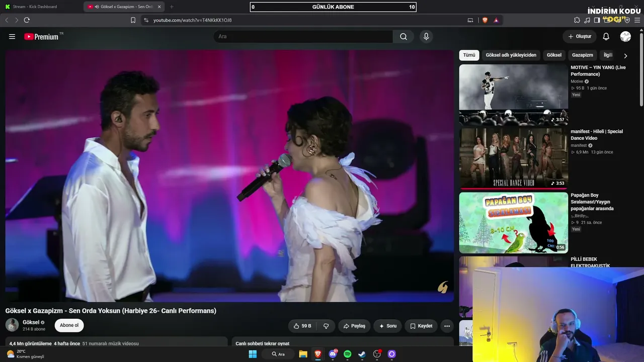Click the Windows taskbar Ara search box
This screenshot has height=362, width=644.
[278, 354]
